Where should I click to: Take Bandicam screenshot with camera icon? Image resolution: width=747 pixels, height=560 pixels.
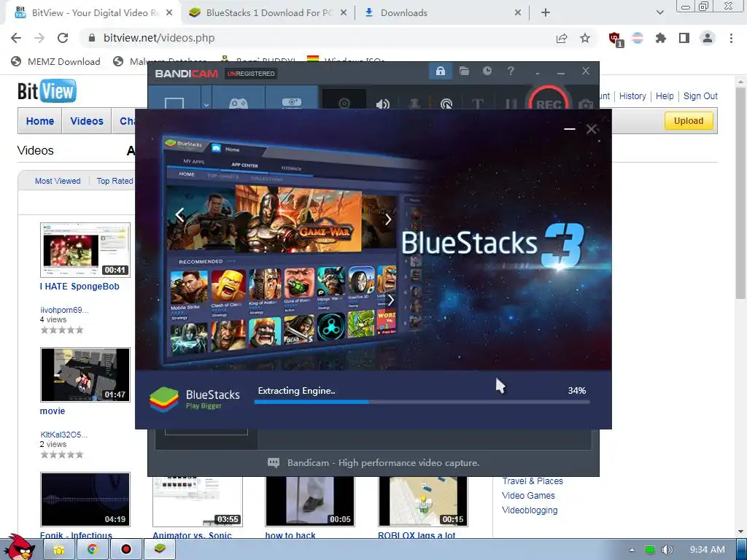(586, 104)
